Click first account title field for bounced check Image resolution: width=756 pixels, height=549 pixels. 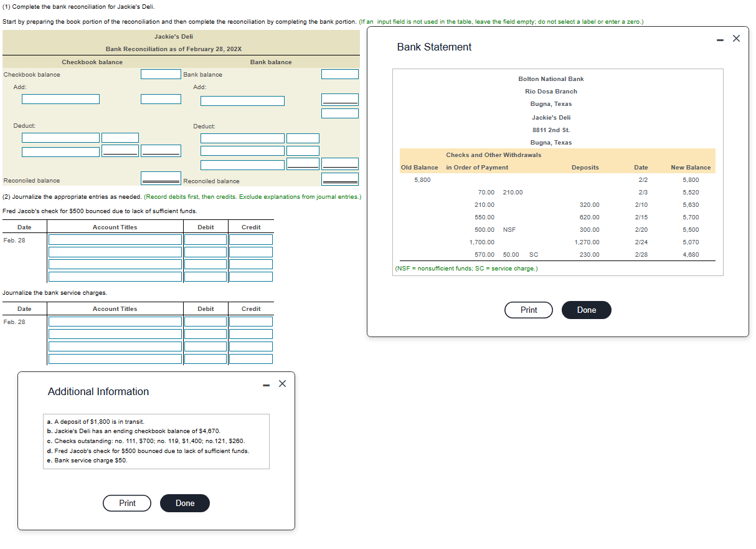[115, 239]
